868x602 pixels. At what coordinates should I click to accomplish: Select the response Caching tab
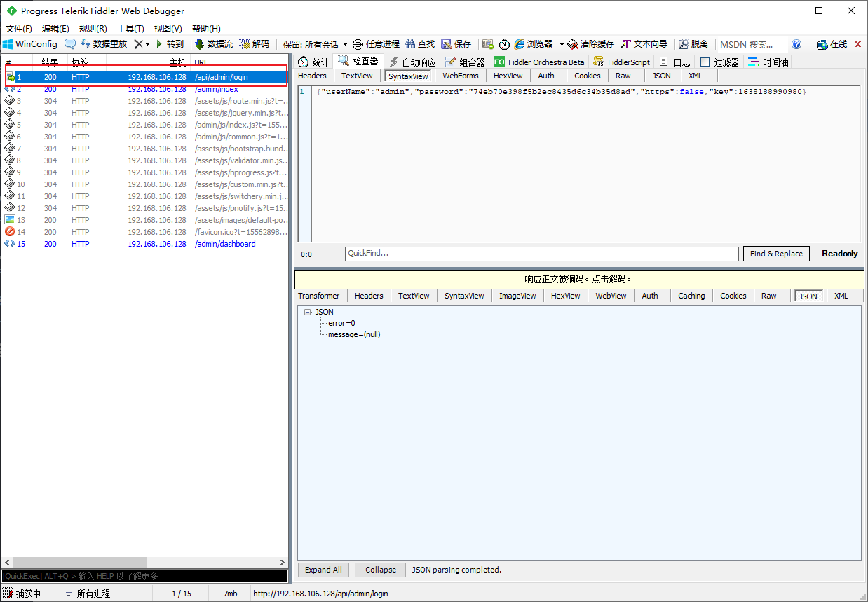point(691,296)
